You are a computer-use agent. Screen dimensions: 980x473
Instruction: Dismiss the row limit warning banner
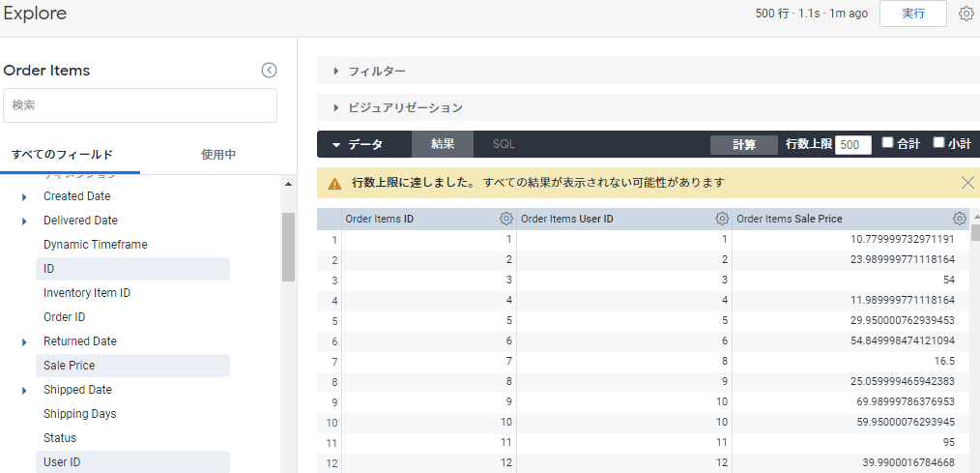(x=967, y=183)
